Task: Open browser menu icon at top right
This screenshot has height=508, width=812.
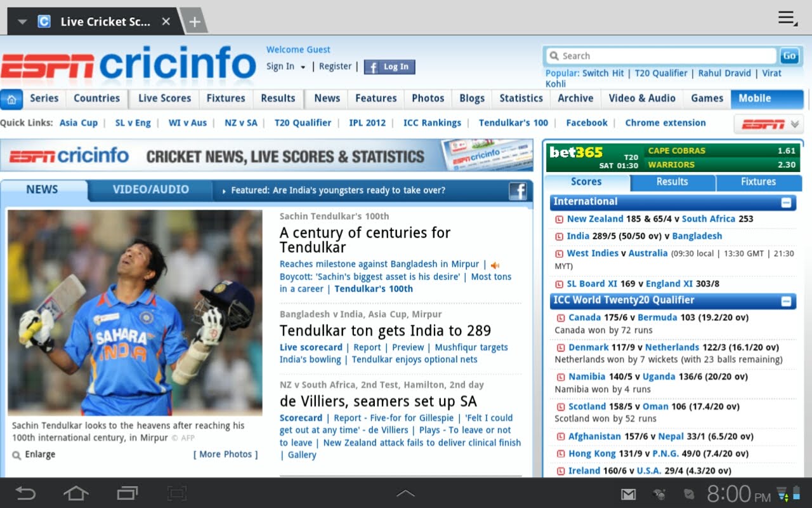Action: (788, 19)
